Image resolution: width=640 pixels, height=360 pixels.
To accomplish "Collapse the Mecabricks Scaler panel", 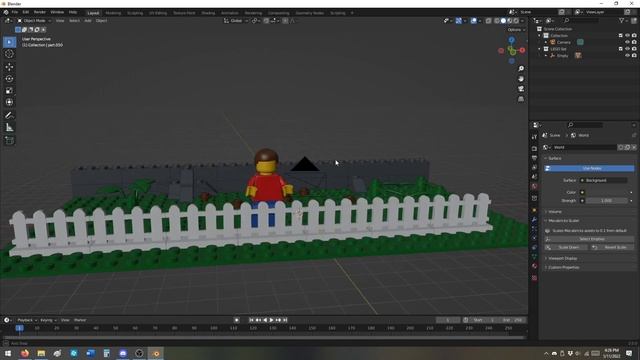I will (563, 220).
